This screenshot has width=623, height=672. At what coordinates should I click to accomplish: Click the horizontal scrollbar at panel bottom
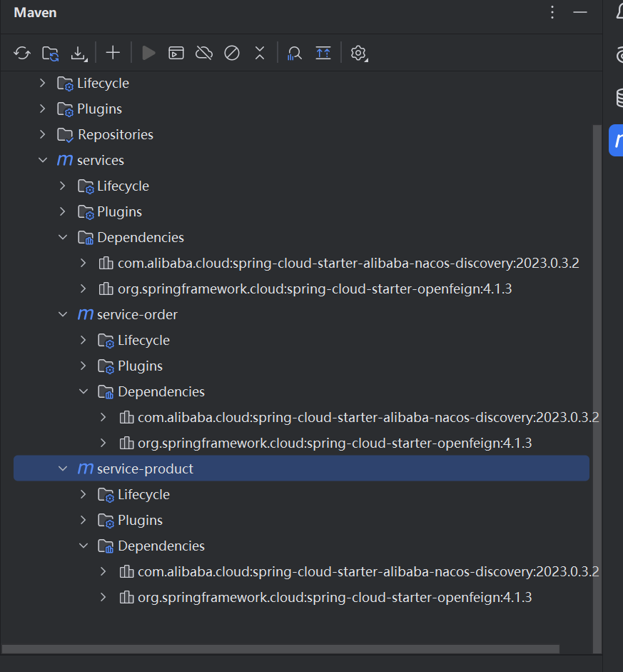click(280, 649)
